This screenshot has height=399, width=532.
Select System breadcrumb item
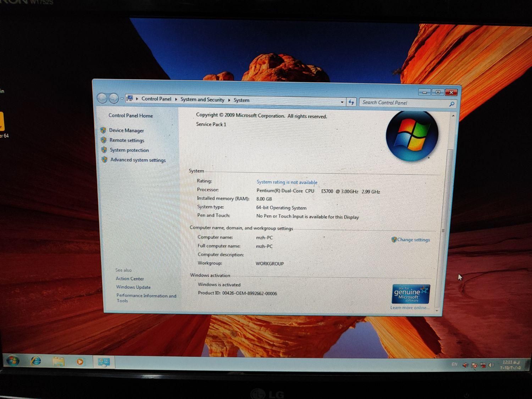242,100
